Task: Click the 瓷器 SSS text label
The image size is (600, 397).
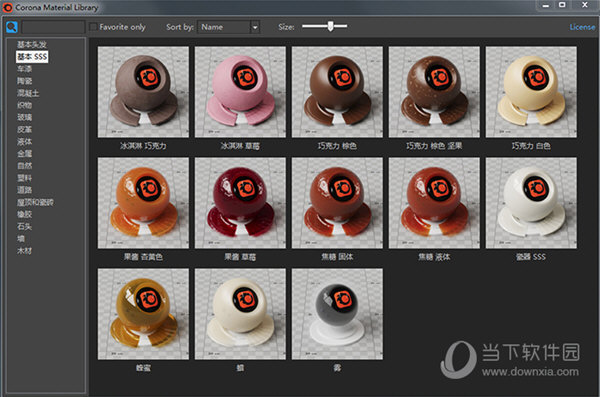Action: pyautogui.click(x=531, y=257)
